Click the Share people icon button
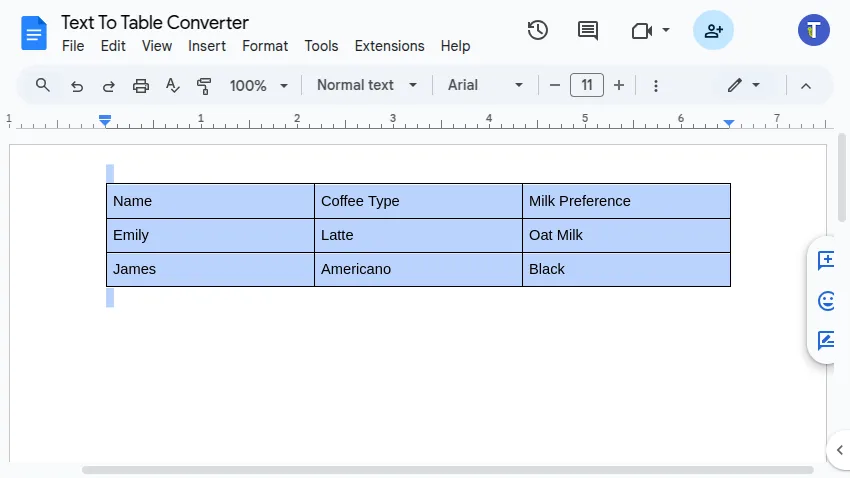Screen dimensions: 850x478 click(713, 30)
